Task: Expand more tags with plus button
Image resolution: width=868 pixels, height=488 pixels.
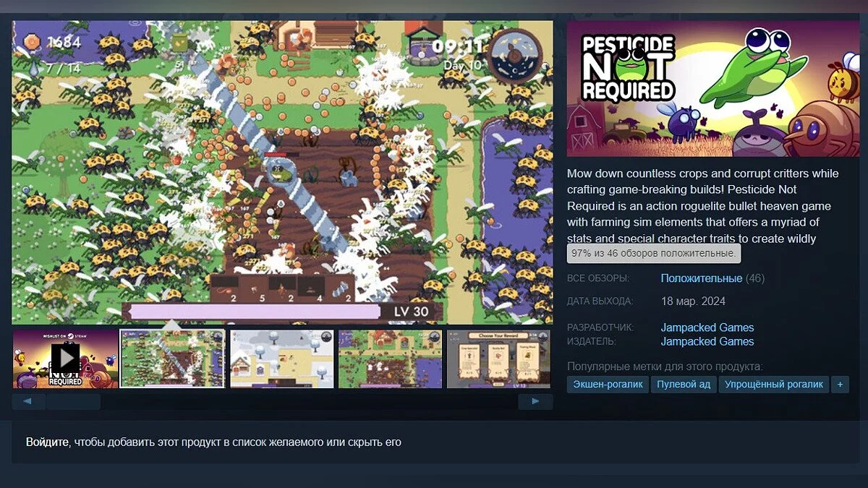Action: click(x=840, y=385)
